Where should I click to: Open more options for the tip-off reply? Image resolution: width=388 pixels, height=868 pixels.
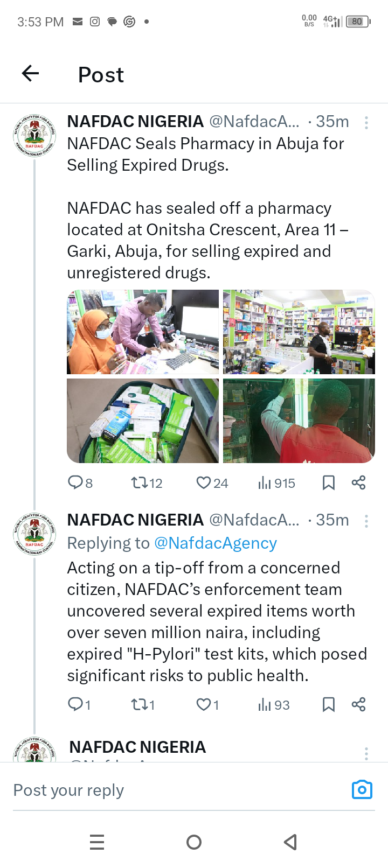(x=366, y=521)
